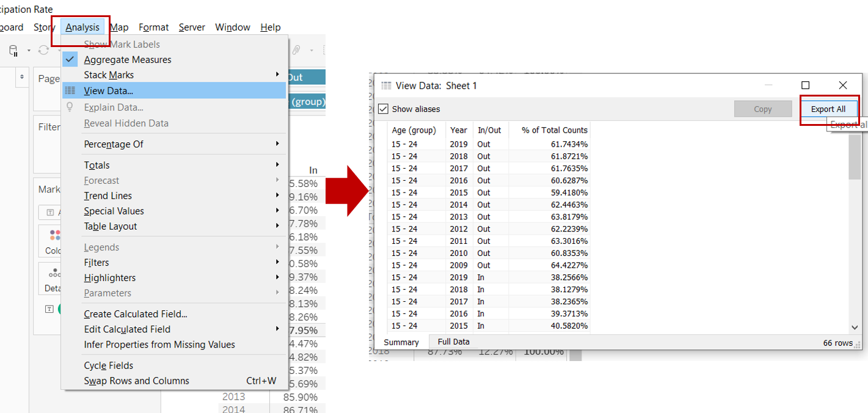Screen dimensions: 868x413
Task: Click the refresh icon in the toolbar
Action: 43,50
